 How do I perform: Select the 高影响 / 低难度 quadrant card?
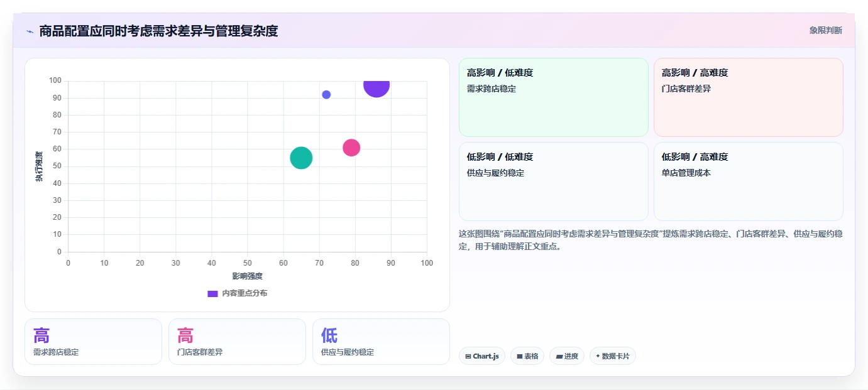(x=553, y=97)
